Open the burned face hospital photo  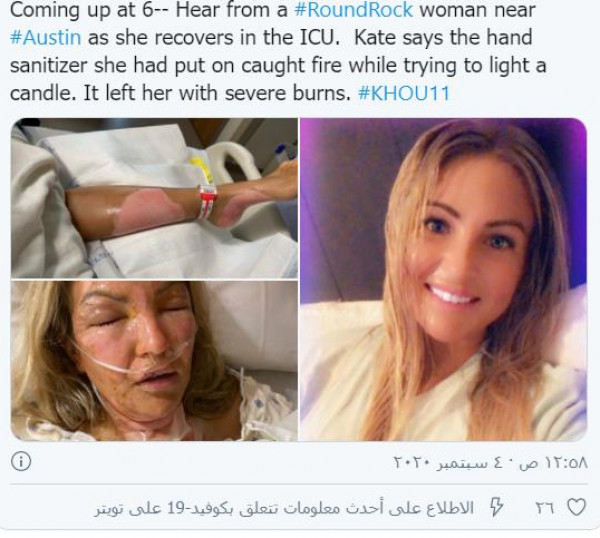coord(154,360)
